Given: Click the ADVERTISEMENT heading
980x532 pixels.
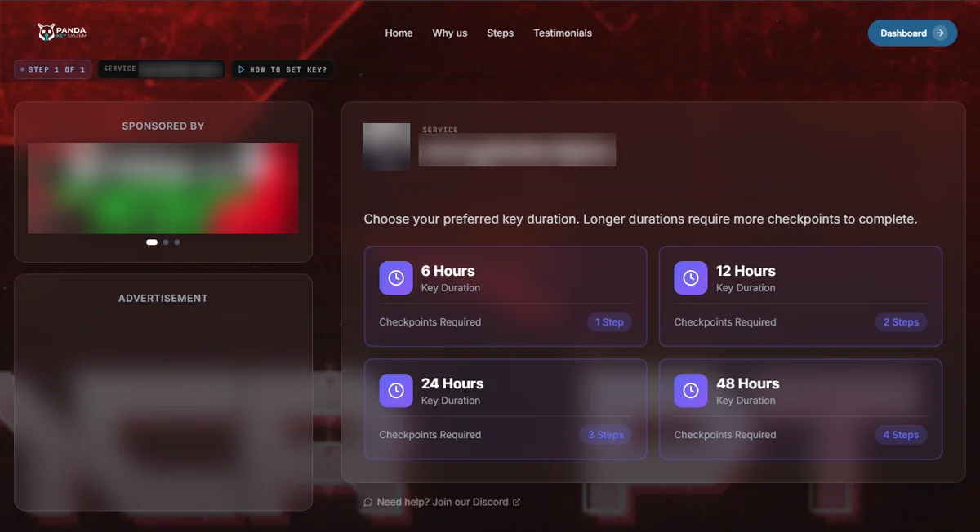Looking at the screenshot, I should [x=163, y=299].
